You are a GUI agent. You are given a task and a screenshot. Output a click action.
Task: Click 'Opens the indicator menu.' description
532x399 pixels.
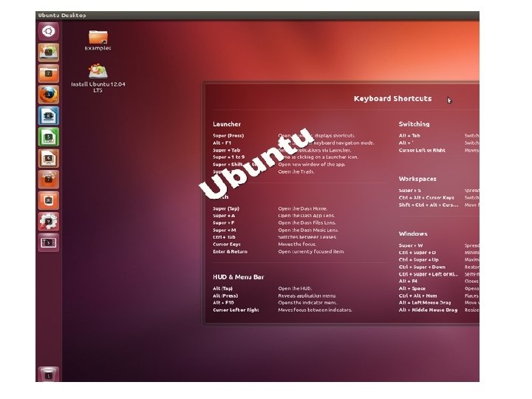[307, 303]
